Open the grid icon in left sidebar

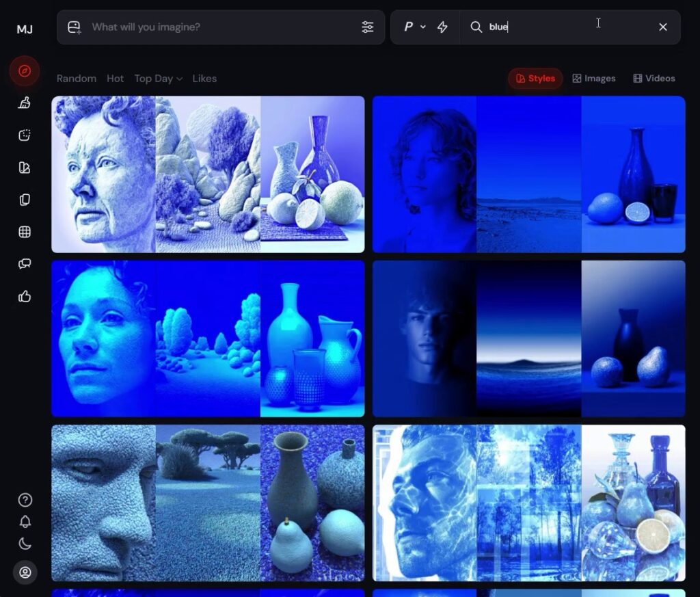pos(25,232)
